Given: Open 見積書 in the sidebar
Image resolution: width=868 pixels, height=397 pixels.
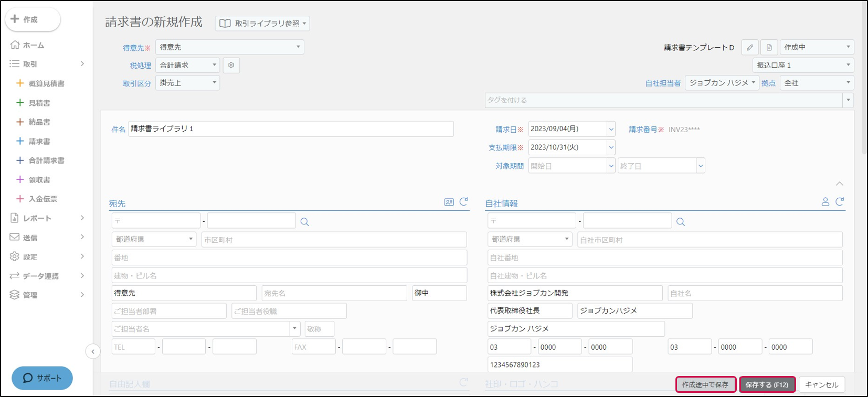Looking at the screenshot, I should click(x=39, y=103).
